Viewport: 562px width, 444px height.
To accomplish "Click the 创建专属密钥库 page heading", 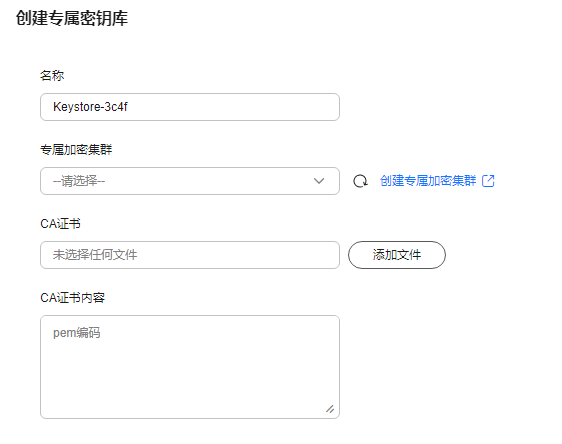I will pyautogui.click(x=72, y=18).
